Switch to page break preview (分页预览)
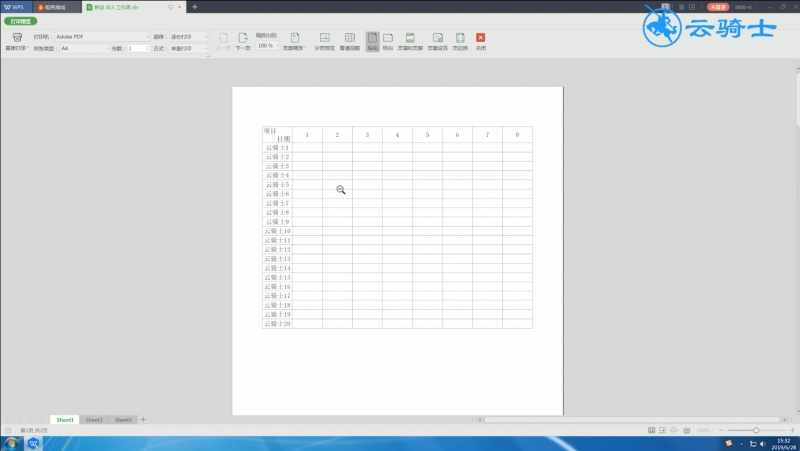Screen dimensions: 800x451 (324, 41)
